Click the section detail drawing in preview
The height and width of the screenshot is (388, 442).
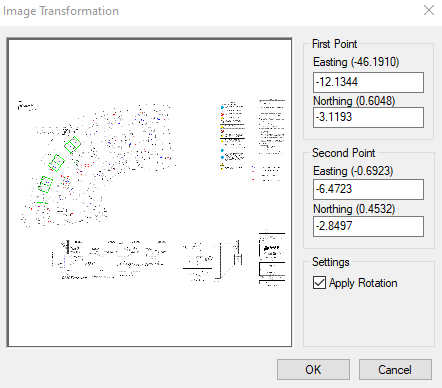pyautogui.click(x=212, y=261)
